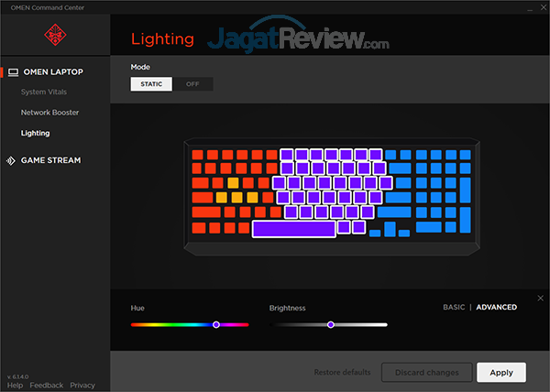Screen dimensions: 550x392
Task: Open System Vitals page
Action: [44, 92]
